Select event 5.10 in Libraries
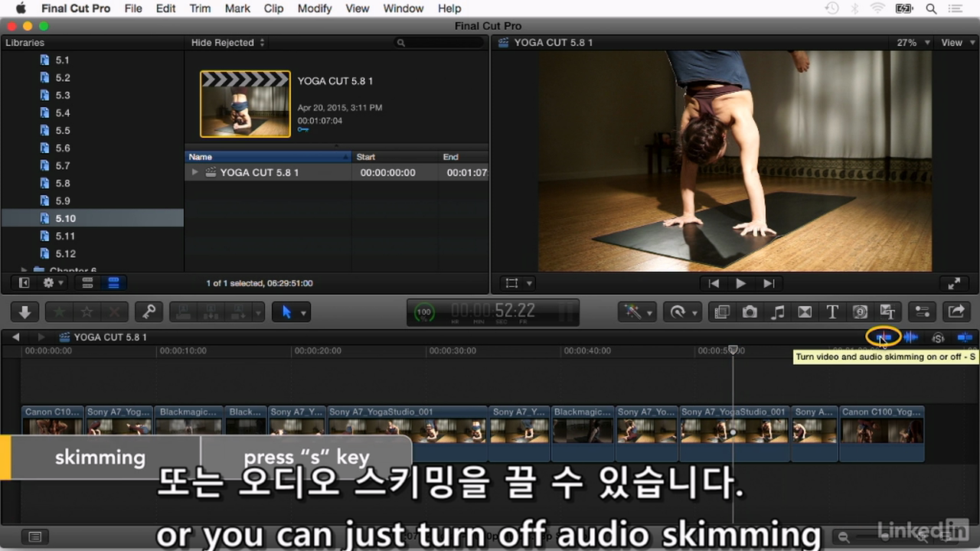This screenshot has width=980, height=551. tap(92, 218)
